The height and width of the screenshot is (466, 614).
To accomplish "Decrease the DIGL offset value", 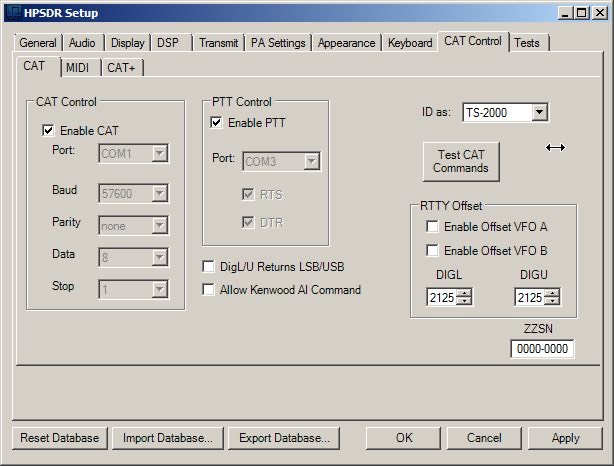I will click(x=464, y=301).
